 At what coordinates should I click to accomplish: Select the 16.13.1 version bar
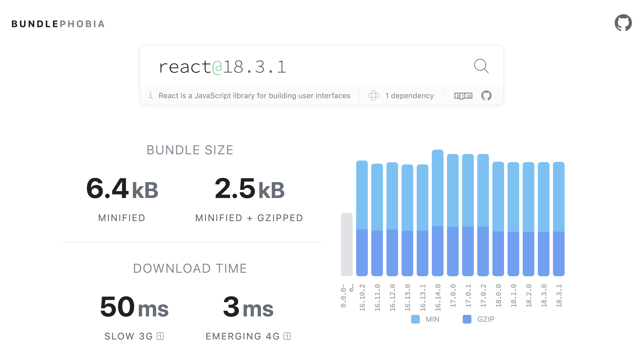(423, 220)
